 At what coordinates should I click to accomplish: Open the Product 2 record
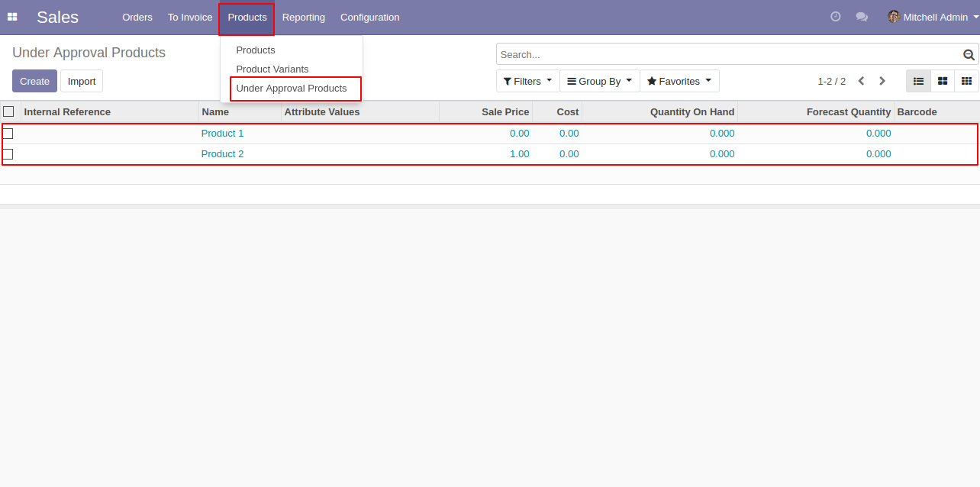(223, 154)
